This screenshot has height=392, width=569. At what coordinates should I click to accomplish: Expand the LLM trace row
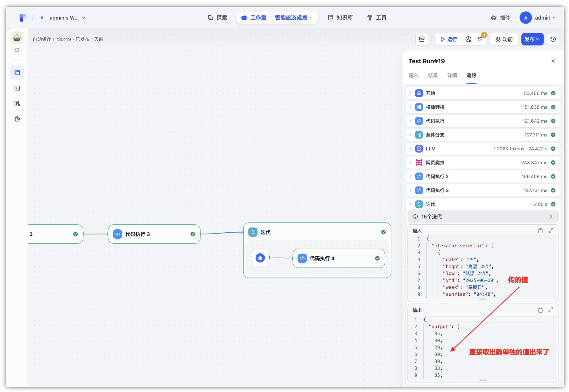point(410,149)
